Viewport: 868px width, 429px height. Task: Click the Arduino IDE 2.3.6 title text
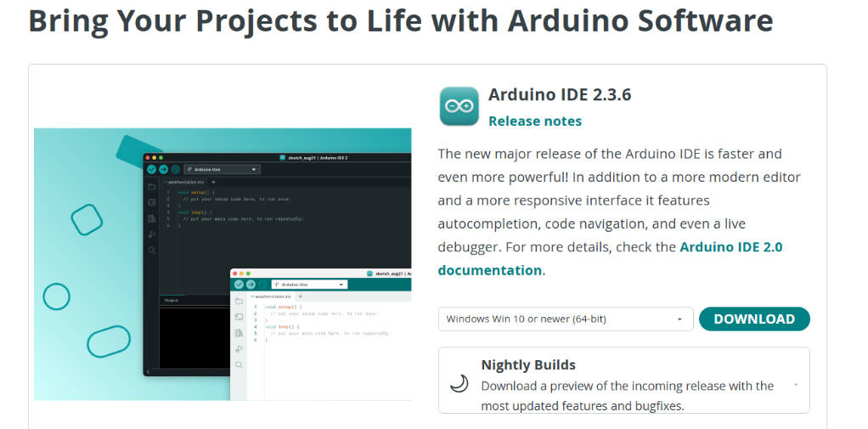560,94
